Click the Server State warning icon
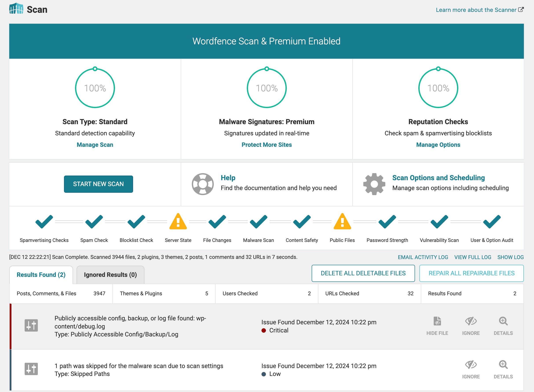The image size is (534, 392). click(178, 222)
